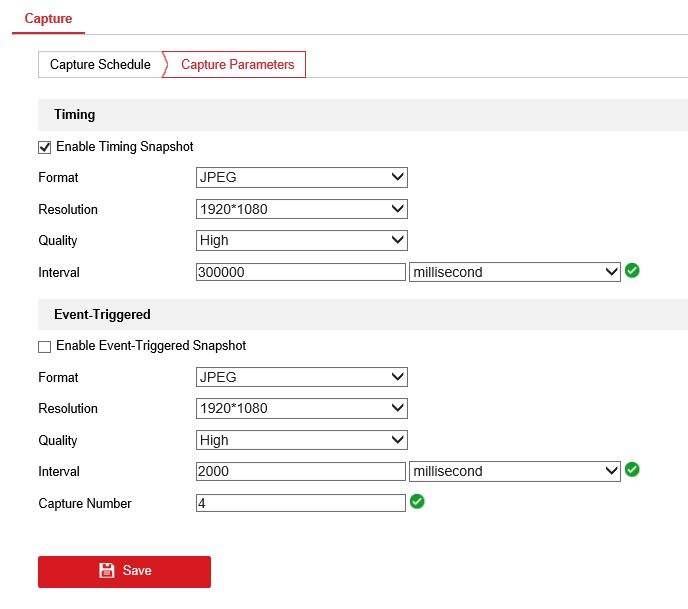Click the green checkmark next to Capture Number
This screenshot has width=688, height=609.
[x=417, y=502]
